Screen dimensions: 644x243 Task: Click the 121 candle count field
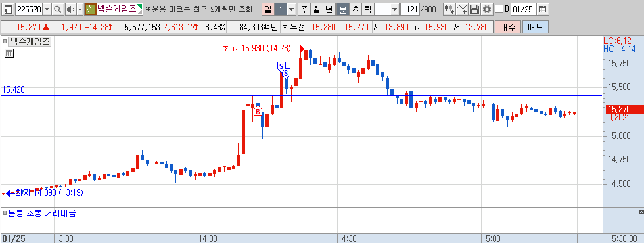[410, 9]
